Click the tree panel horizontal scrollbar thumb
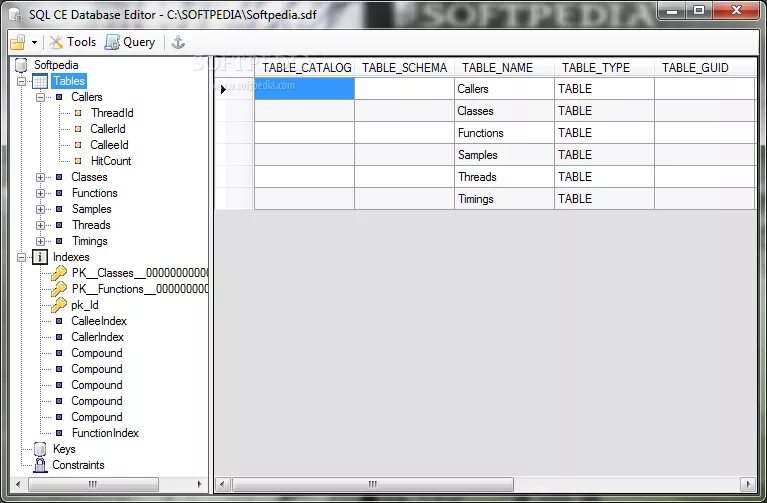767x503 pixels. [x=93, y=484]
